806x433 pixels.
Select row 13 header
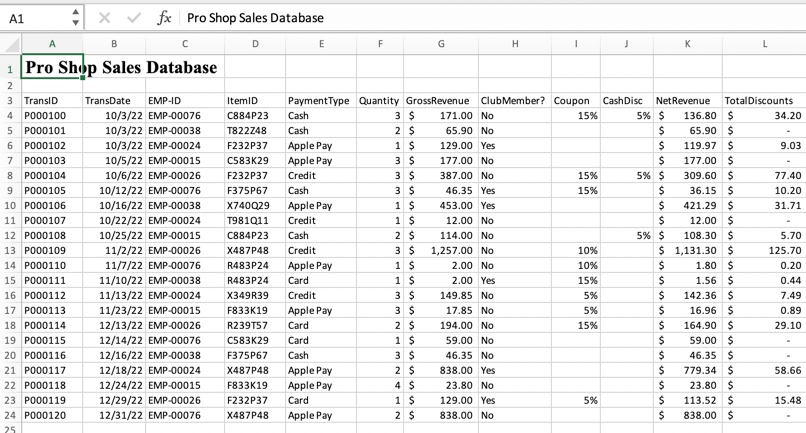click(x=10, y=250)
